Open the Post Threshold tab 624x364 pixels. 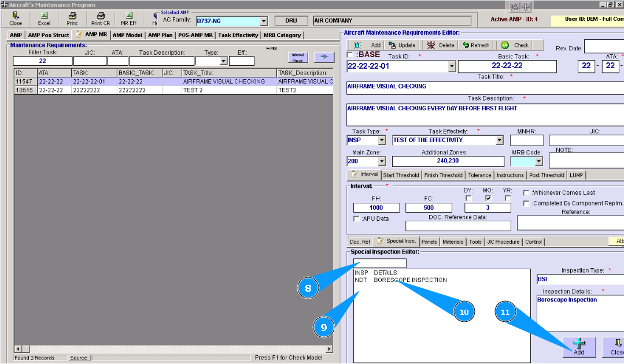click(547, 175)
